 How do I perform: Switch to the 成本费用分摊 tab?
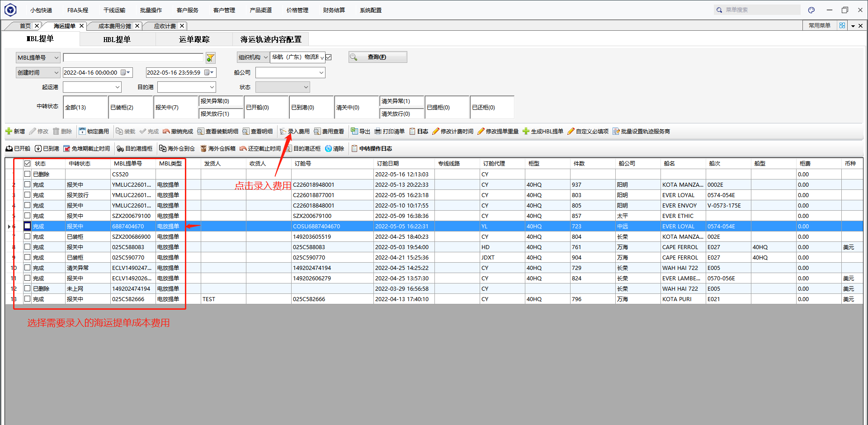tap(115, 26)
